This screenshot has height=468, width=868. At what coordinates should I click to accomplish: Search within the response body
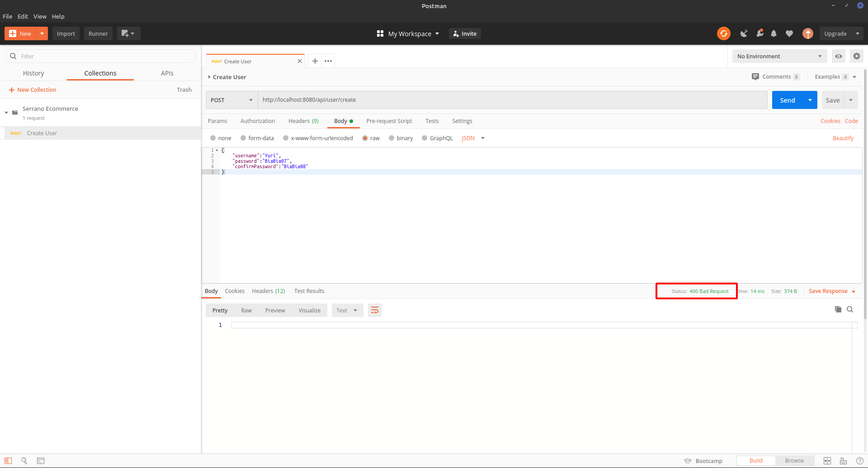coord(850,309)
